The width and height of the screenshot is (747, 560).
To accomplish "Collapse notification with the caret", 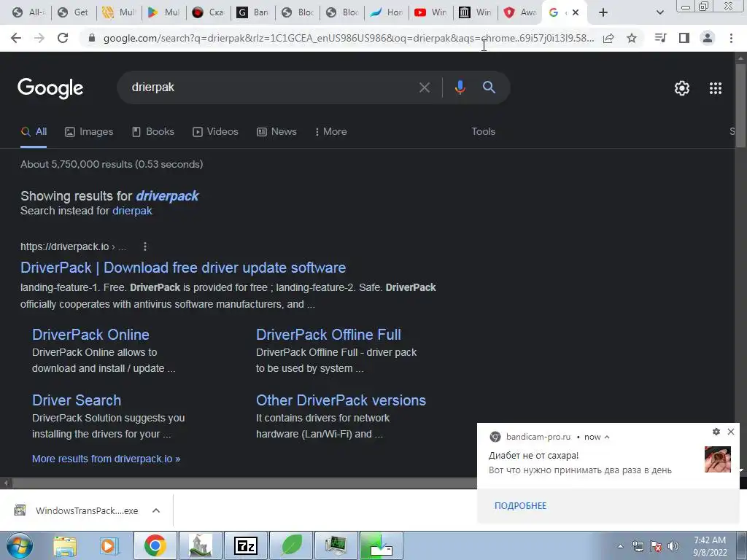I will [607, 437].
